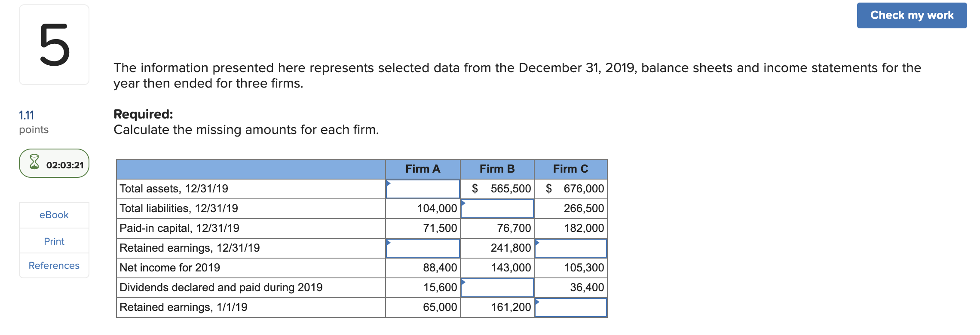
Task: Click Firm B Total assets value 565,500
Action: 510,189
